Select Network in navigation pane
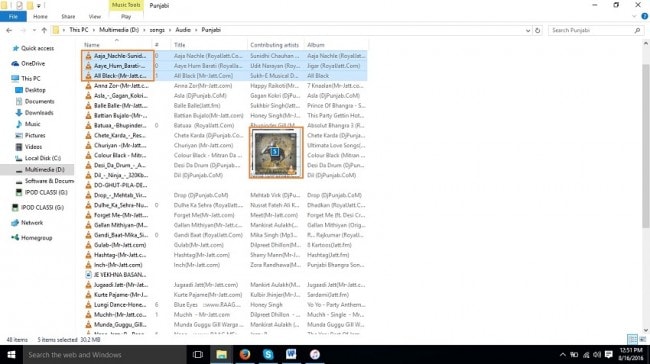The width and height of the screenshot is (650, 364). [x=32, y=223]
